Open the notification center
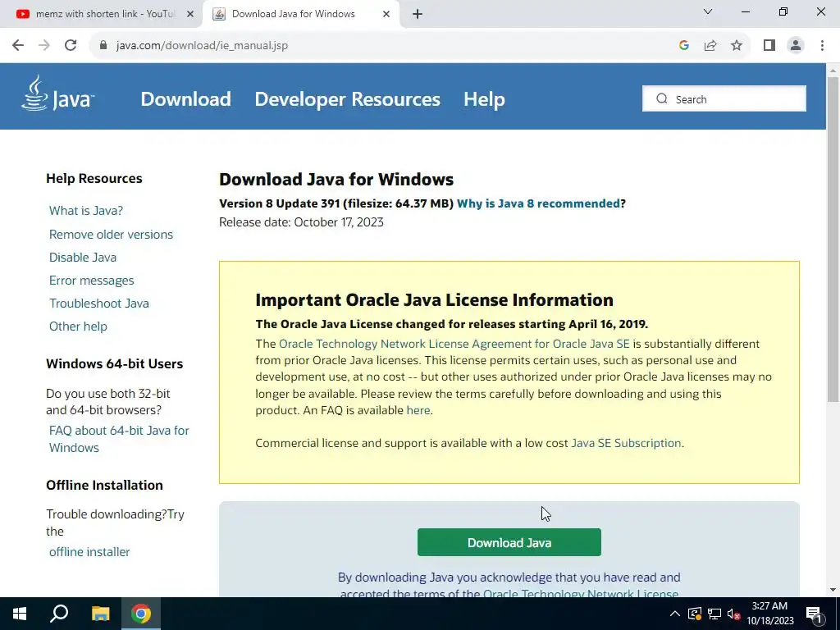Image resolution: width=840 pixels, height=630 pixels. point(813,614)
